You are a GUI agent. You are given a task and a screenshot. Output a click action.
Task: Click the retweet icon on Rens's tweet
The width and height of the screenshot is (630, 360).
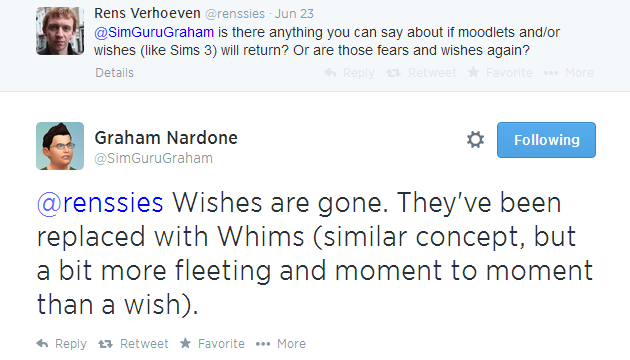click(393, 73)
